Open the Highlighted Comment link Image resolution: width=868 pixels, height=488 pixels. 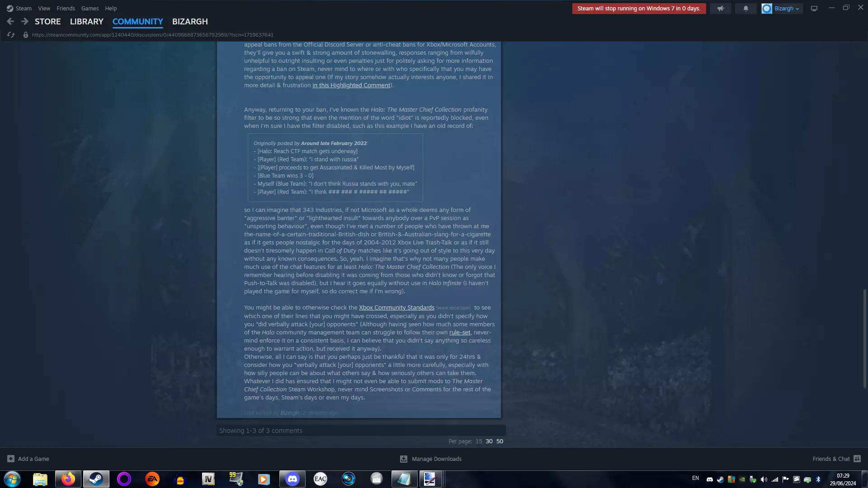pos(351,85)
